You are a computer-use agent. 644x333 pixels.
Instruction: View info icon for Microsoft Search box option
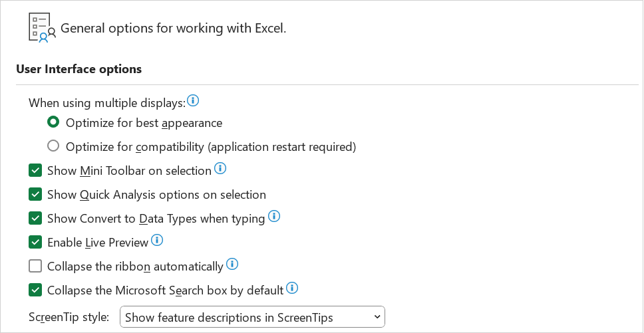292,288
